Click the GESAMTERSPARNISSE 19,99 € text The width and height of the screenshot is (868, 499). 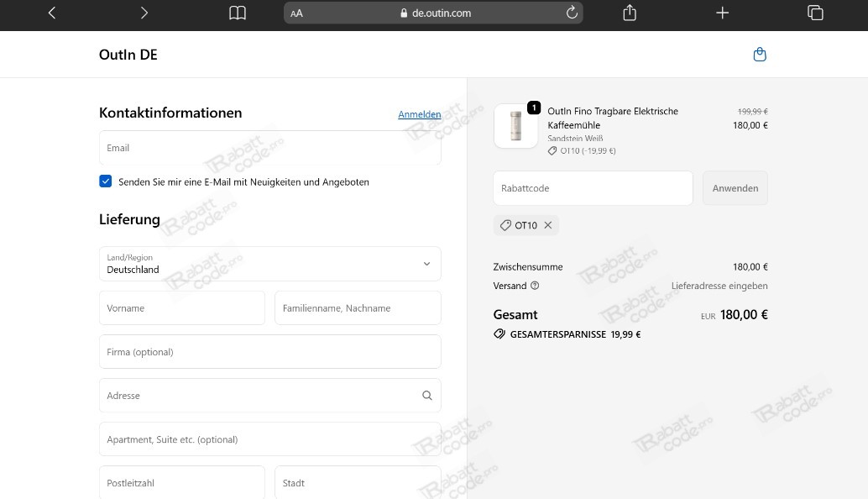pyautogui.click(x=575, y=334)
